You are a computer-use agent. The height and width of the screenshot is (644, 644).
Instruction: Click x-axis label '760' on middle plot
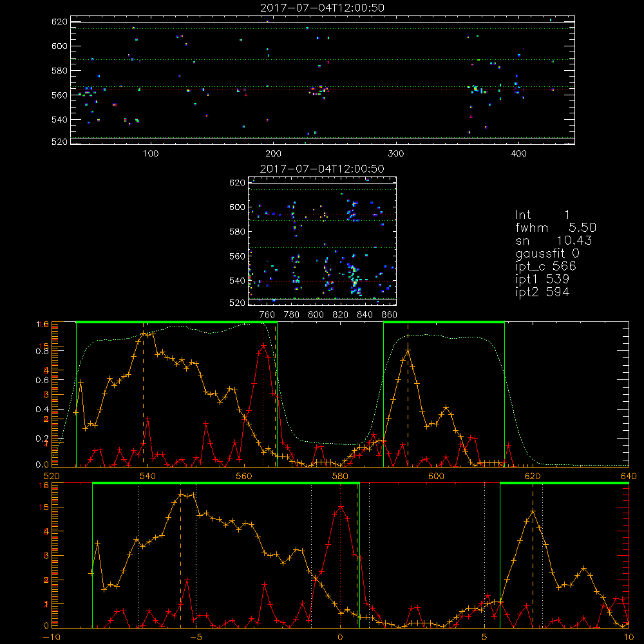tap(267, 315)
